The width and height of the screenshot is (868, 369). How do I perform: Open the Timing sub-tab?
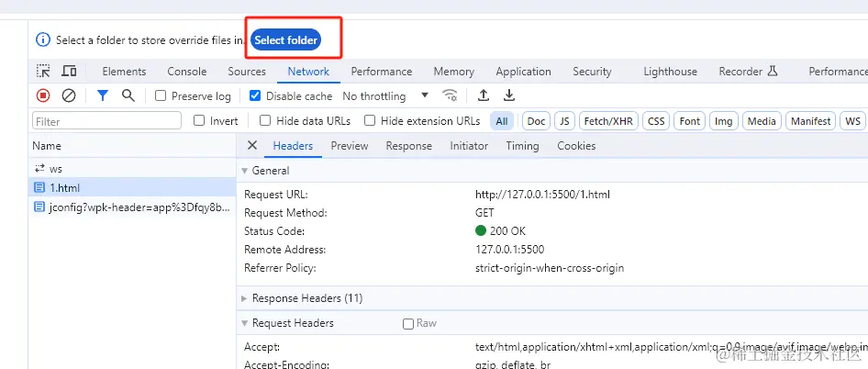[x=522, y=146]
